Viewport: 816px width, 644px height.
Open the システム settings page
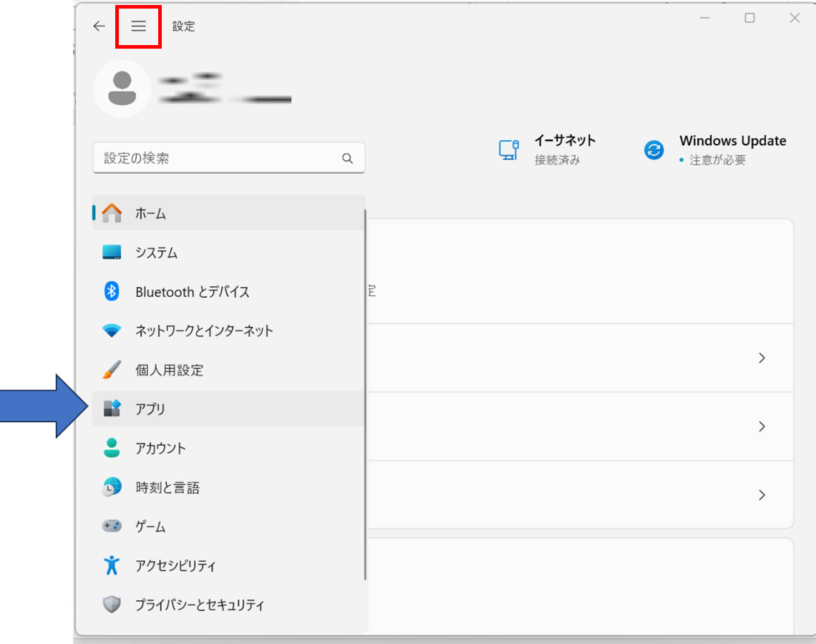(156, 253)
